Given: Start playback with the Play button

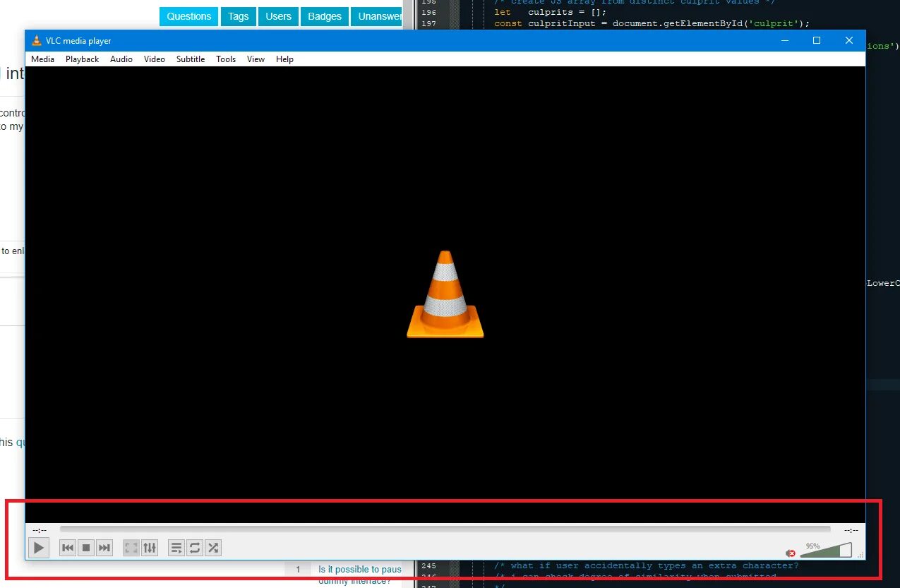Looking at the screenshot, I should point(39,547).
